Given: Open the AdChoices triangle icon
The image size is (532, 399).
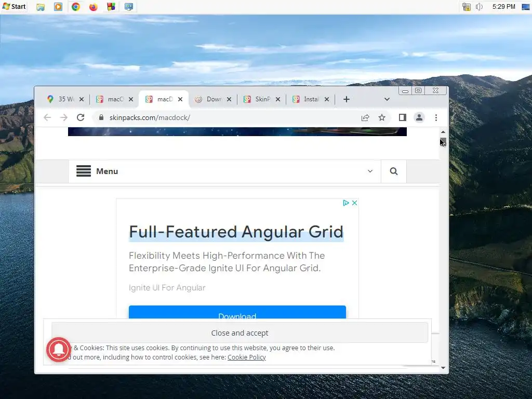Looking at the screenshot, I should pyautogui.click(x=345, y=203).
